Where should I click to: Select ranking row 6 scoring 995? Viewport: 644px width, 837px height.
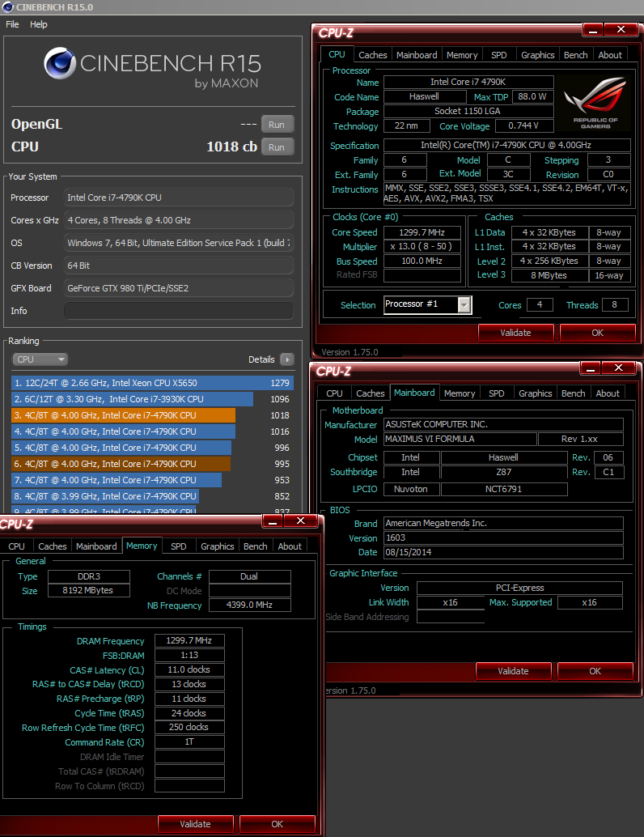point(152,464)
